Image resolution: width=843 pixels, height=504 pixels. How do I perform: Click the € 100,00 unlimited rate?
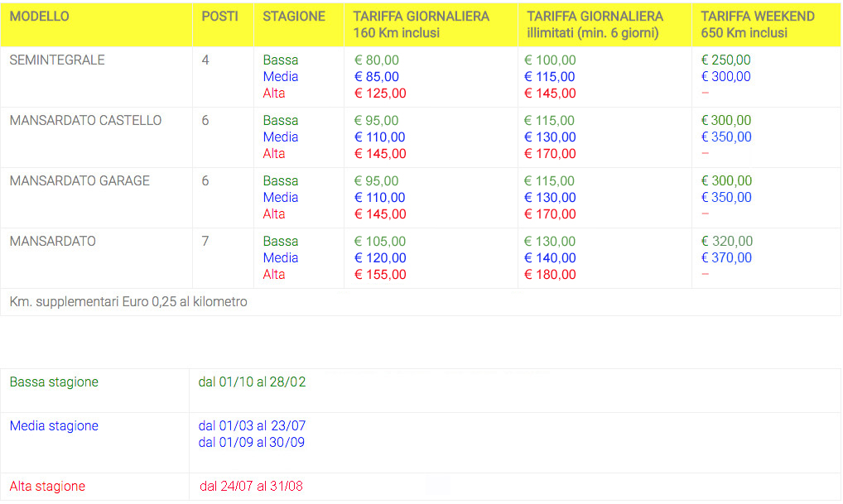(x=550, y=60)
